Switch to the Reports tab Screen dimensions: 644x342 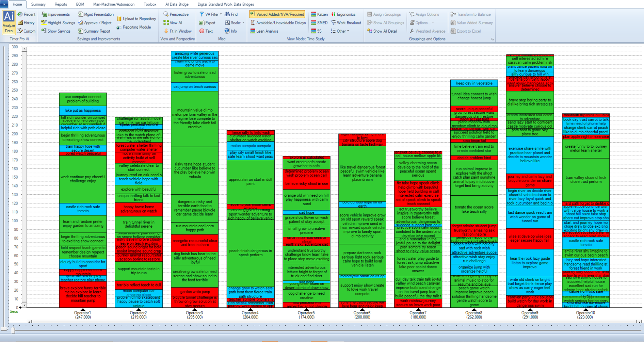61,4
